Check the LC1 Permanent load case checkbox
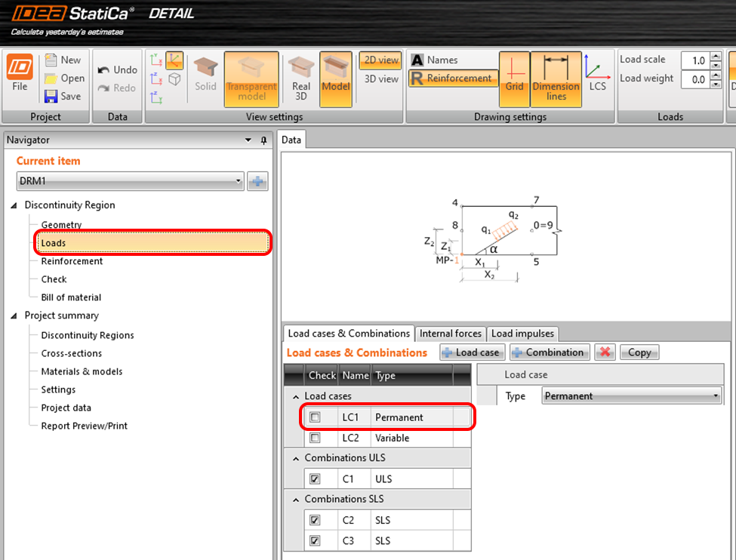This screenshot has width=736, height=560. (315, 417)
